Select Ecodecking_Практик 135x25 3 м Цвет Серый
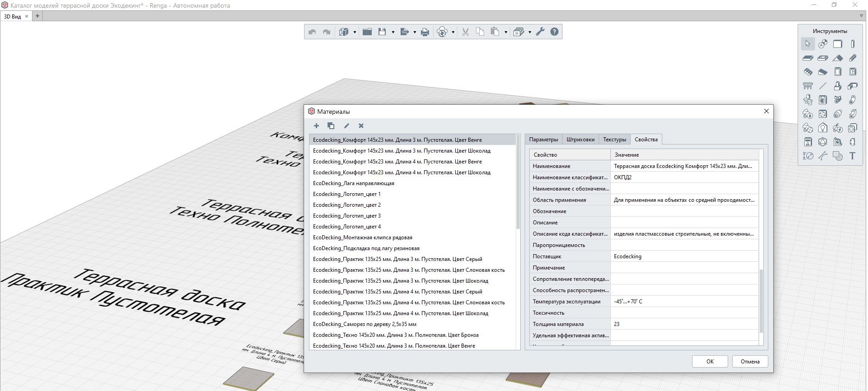868x391 pixels. [x=412, y=259]
